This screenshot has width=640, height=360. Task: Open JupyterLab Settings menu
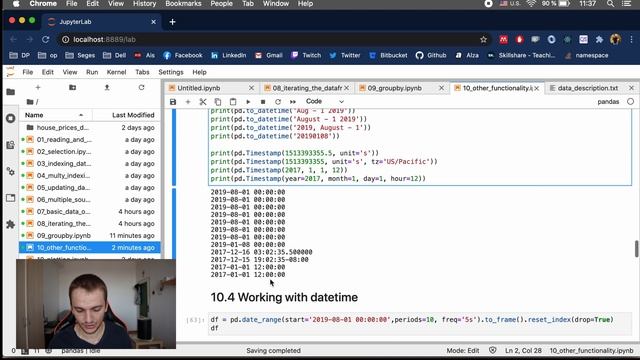171,72
